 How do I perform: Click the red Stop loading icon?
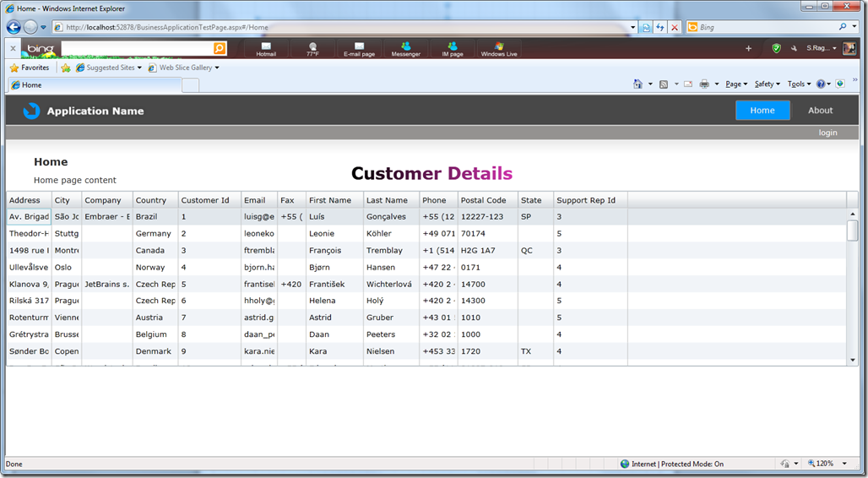(x=675, y=27)
